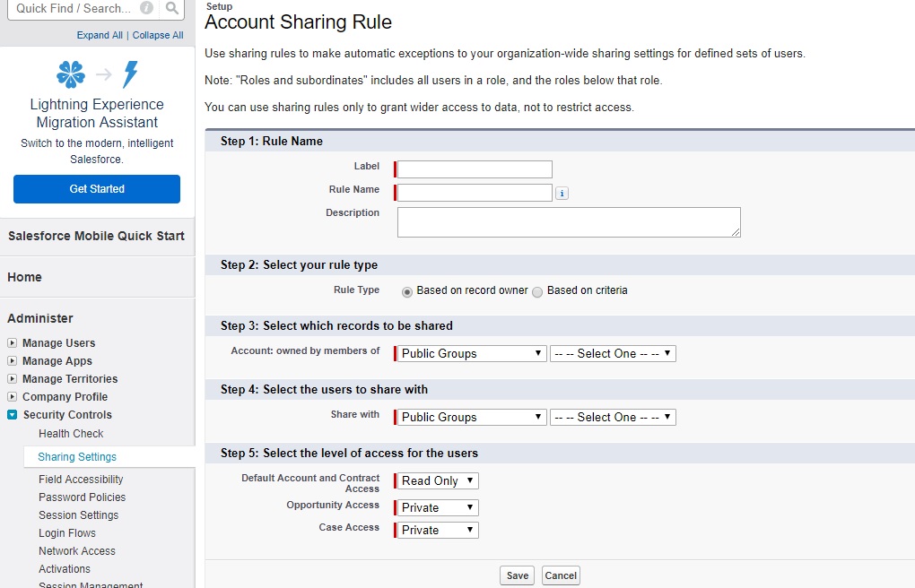Click the Save button
The height and width of the screenshot is (588, 915).
point(517,575)
